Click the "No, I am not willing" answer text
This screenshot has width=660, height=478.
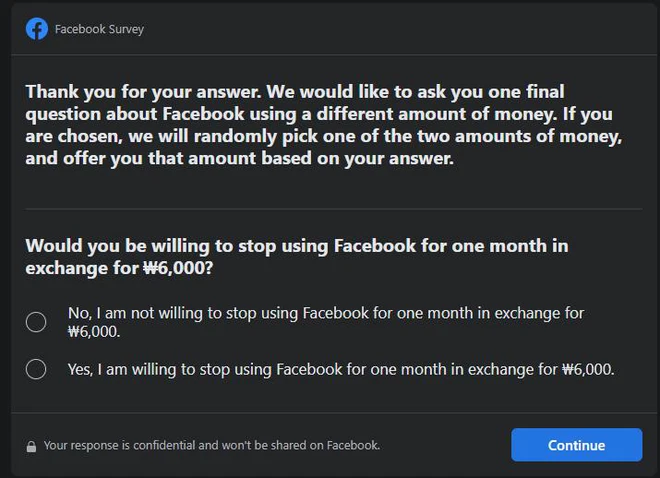tap(325, 313)
